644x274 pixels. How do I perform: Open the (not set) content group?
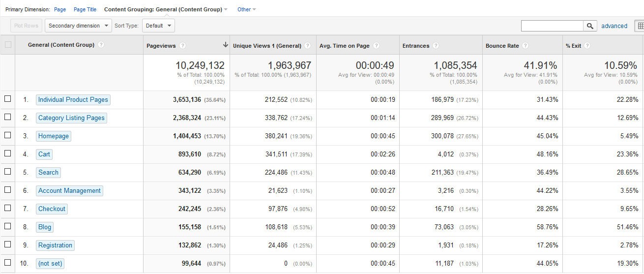click(50, 264)
